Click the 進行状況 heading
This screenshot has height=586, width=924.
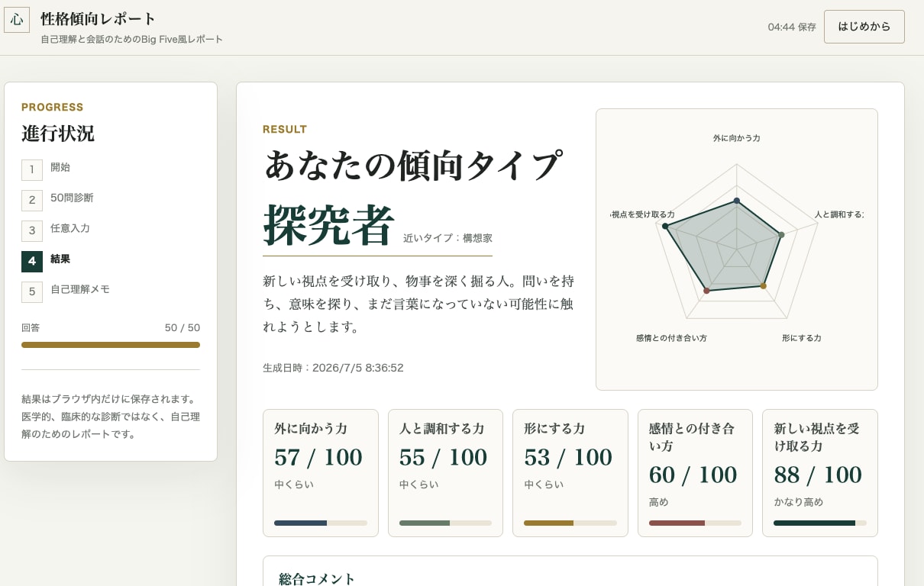pos(58,134)
